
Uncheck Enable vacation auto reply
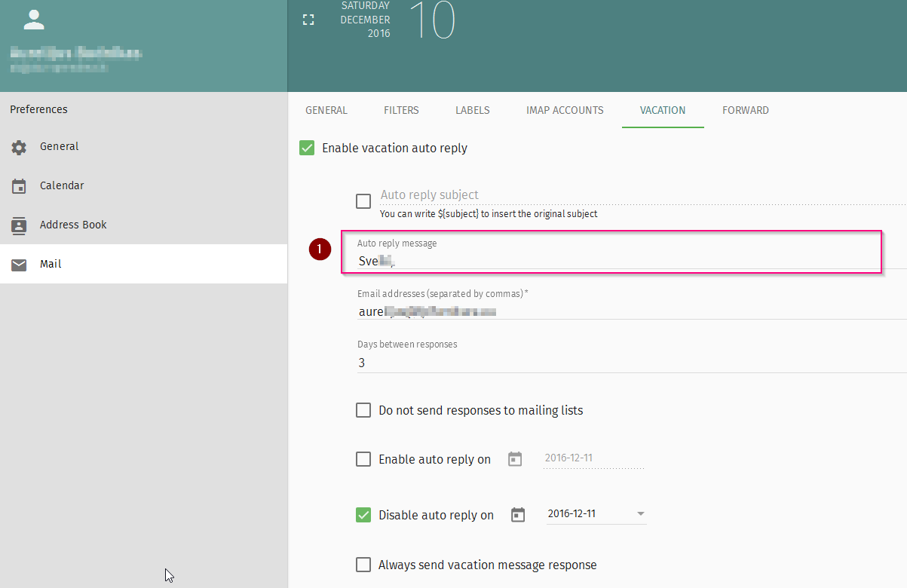307,149
